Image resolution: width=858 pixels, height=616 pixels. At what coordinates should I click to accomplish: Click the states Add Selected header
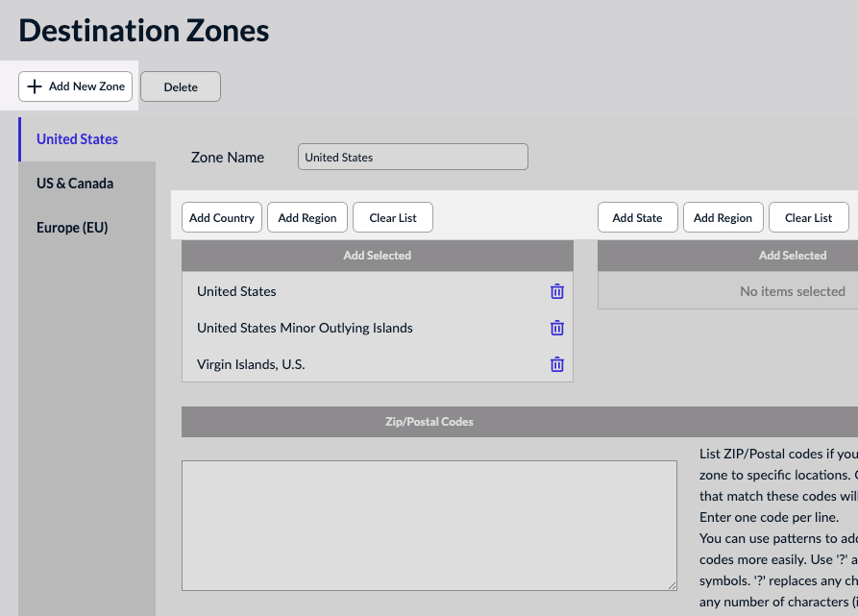tap(727, 256)
